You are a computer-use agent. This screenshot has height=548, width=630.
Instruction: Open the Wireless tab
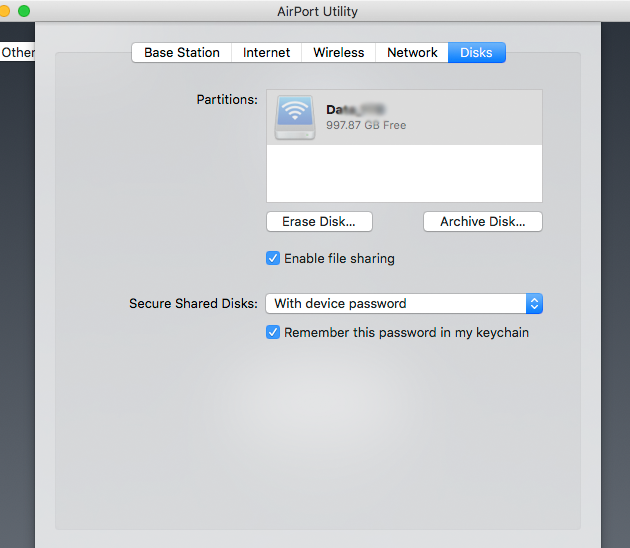[x=338, y=53]
